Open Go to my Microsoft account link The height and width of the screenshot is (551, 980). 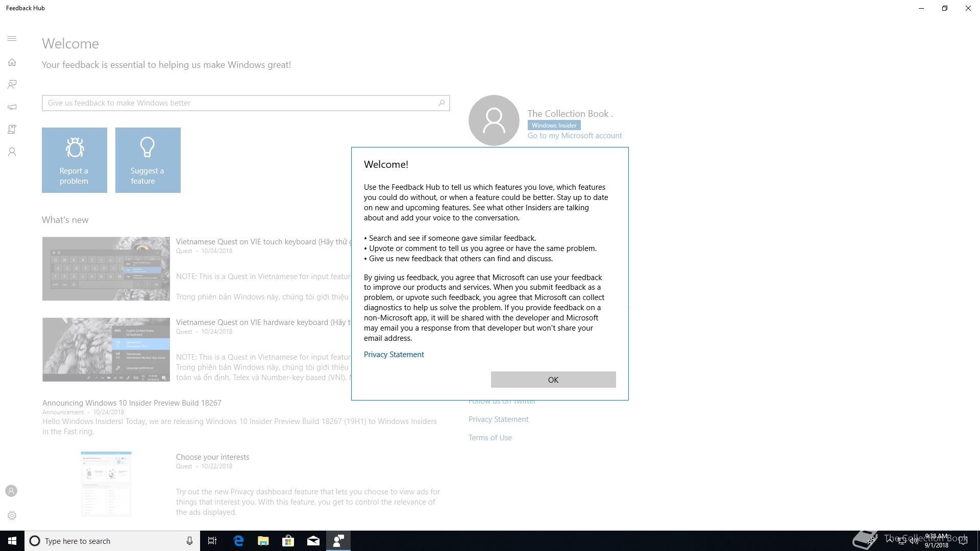tap(575, 136)
